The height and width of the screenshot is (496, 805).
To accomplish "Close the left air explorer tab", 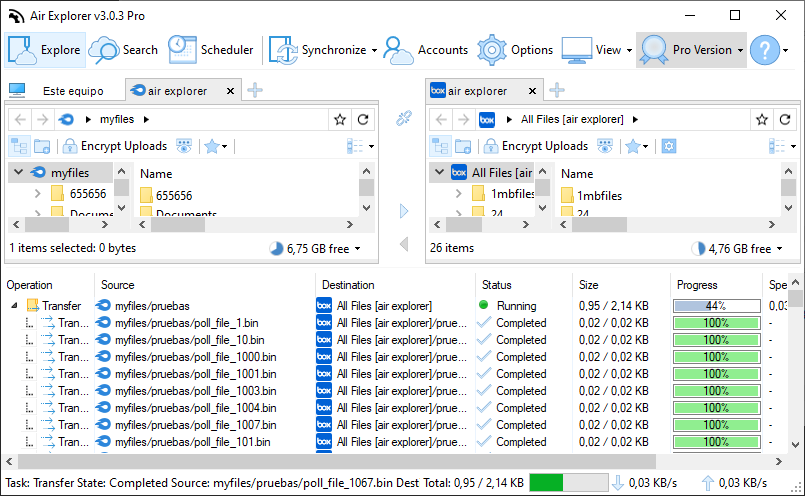I will coord(231,91).
